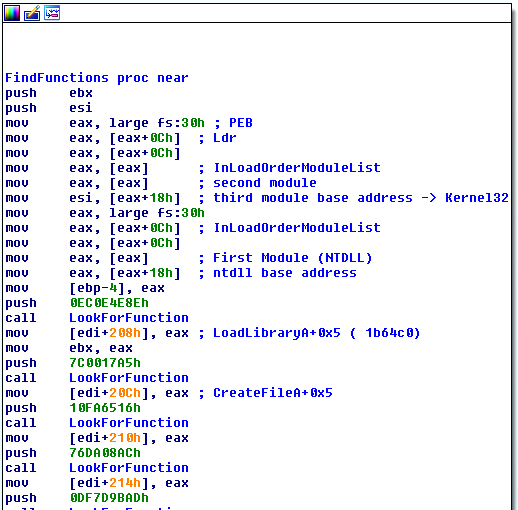Click the hash value 0EC0E4E8Eh
This screenshot has height=510, width=518.
[109, 303]
